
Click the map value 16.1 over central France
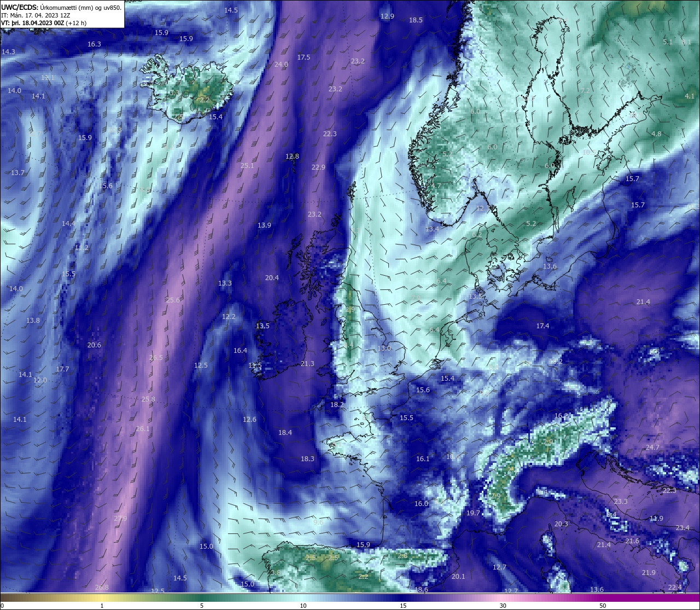click(x=423, y=459)
